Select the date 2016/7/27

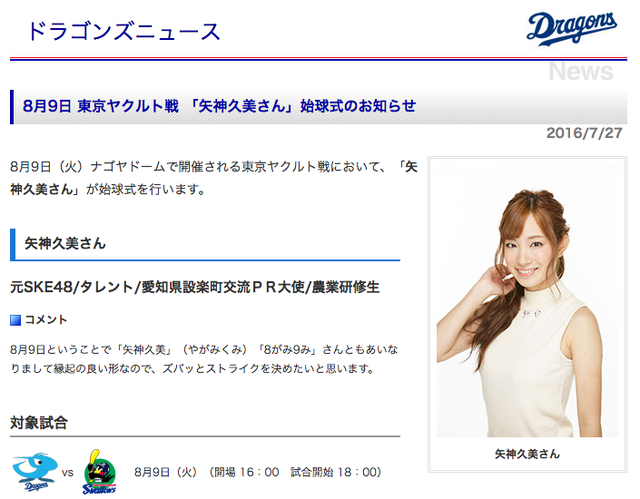click(x=584, y=133)
